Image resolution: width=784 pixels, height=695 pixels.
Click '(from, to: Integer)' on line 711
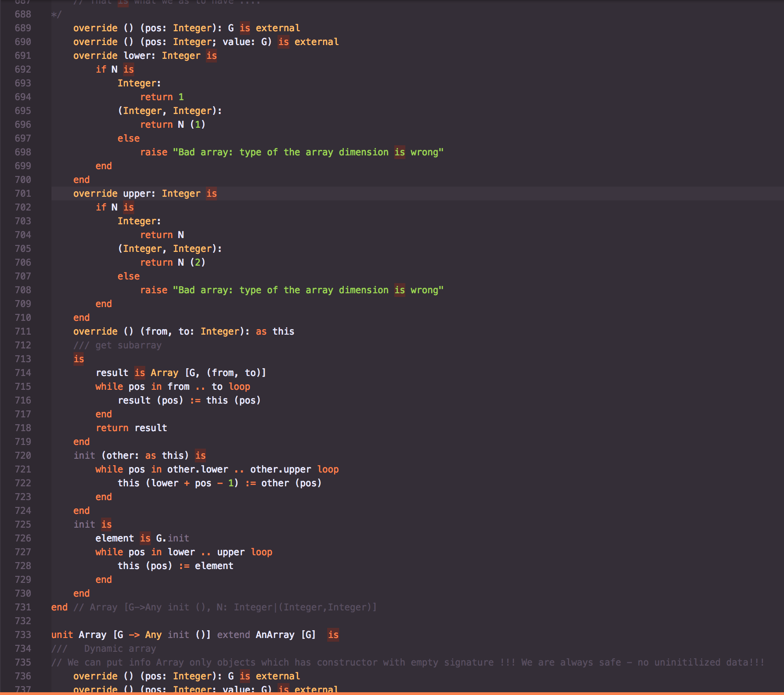tap(192, 331)
